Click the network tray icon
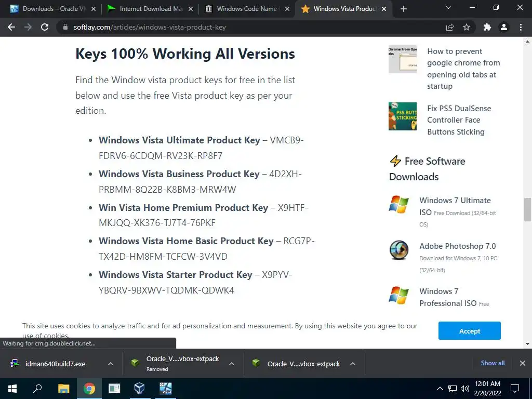Screen dimensions: 532x399 coord(453,389)
